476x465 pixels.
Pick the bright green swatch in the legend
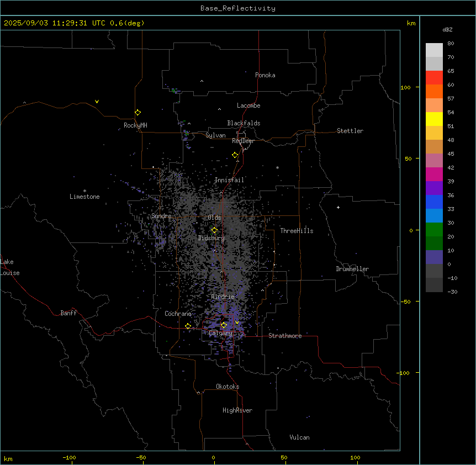coord(434,230)
